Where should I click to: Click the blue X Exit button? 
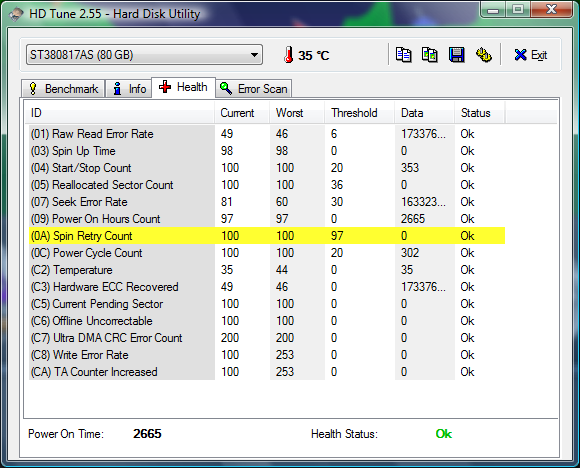coord(530,55)
